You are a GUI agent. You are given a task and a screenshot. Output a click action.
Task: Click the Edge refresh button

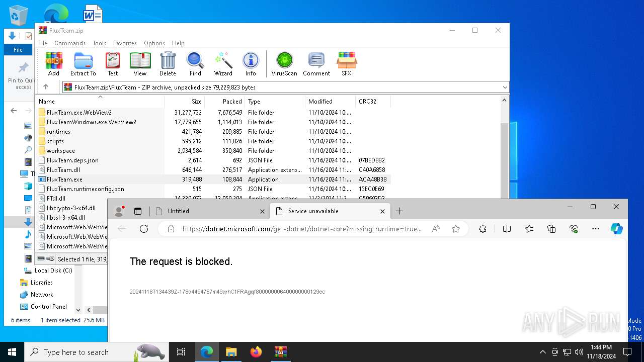[x=144, y=229]
